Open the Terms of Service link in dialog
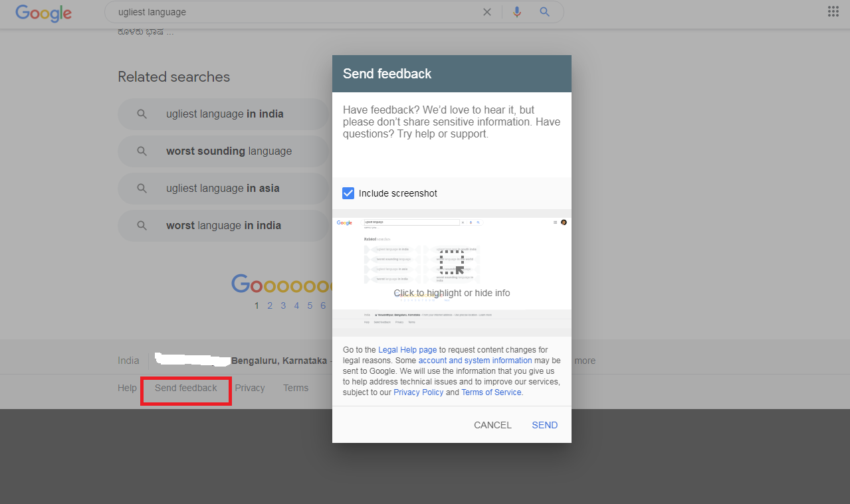The height and width of the screenshot is (504, 850). [x=492, y=392]
